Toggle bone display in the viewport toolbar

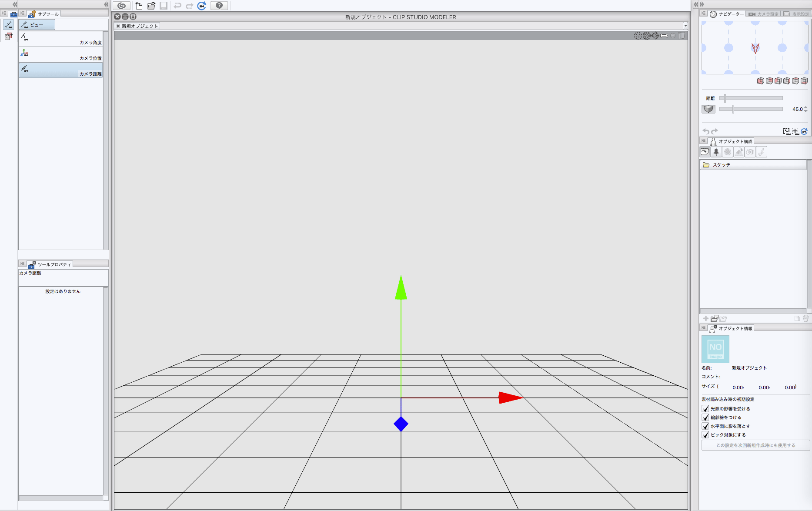(664, 36)
